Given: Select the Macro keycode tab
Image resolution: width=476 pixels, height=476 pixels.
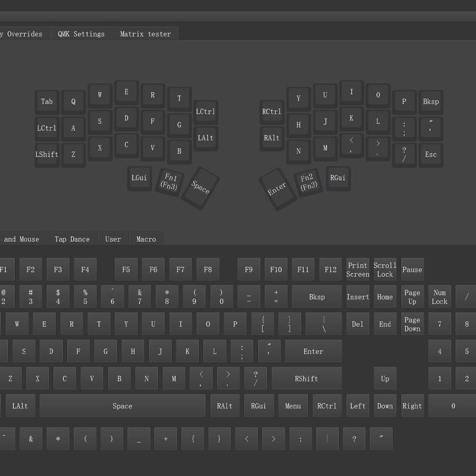Looking at the screenshot, I should [x=146, y=239].
